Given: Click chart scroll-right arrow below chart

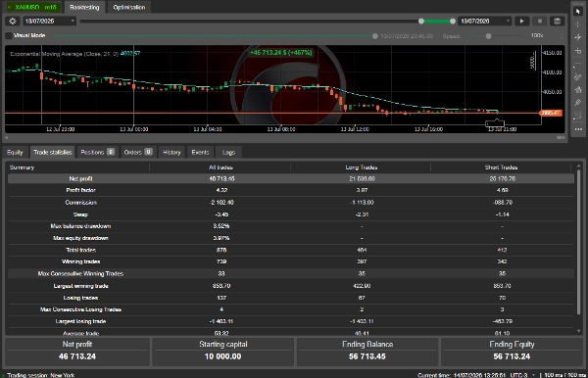Looking at the screenshot, I should pyautogui.click(x=563, y=137).
